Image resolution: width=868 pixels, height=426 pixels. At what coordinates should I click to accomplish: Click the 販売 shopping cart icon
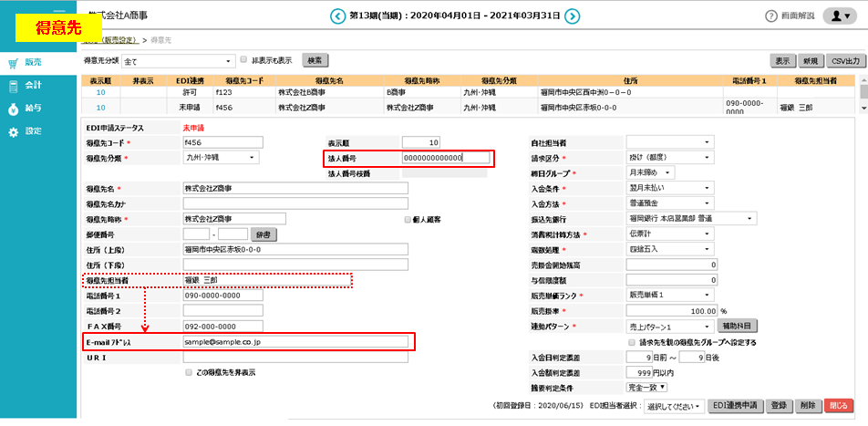coord(14,63)
